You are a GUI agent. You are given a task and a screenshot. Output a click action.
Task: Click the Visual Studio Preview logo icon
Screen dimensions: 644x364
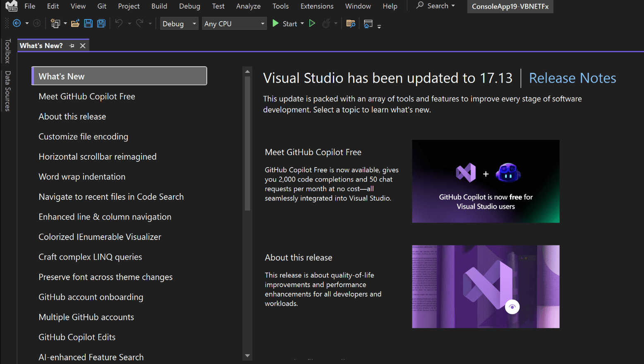tap(12, 6)
